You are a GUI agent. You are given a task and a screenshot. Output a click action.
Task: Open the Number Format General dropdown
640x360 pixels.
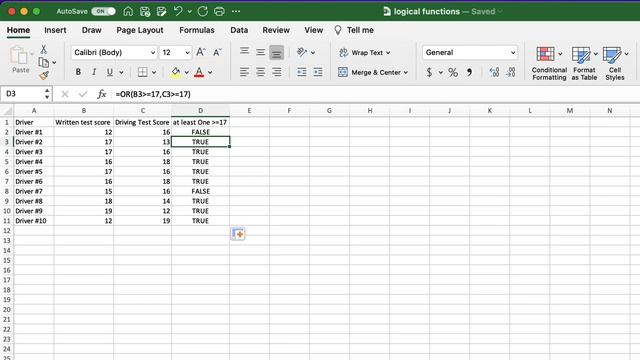470,52
